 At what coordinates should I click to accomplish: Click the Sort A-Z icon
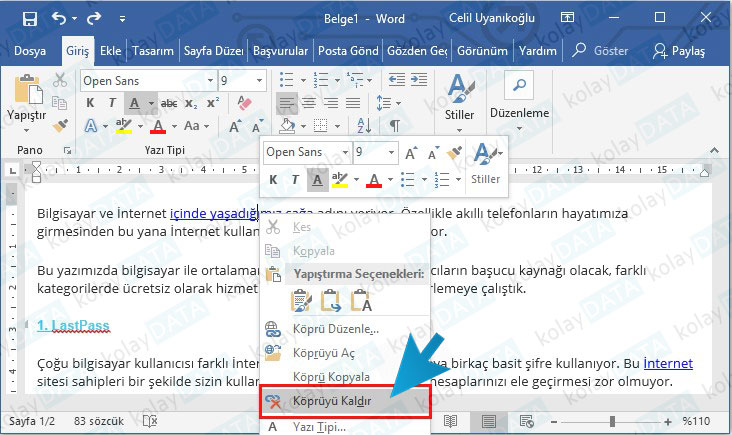(x=365, y=126)
